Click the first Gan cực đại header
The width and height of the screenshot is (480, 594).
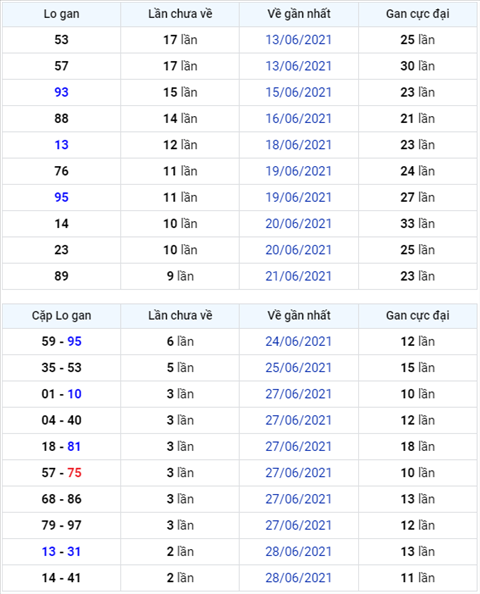(x=418, y=14)
